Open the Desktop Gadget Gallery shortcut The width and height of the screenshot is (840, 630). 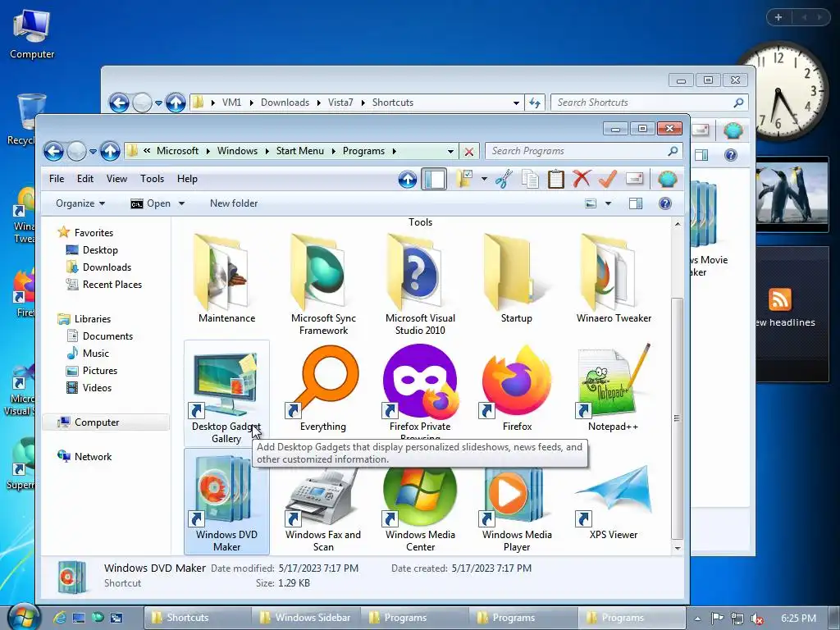coord(226,393)
